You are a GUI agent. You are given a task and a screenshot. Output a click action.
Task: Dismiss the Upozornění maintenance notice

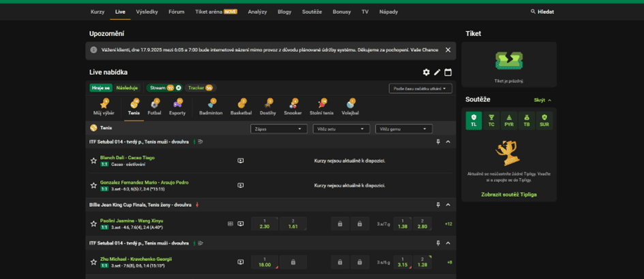pyautogui.click(x=448, y=50)
